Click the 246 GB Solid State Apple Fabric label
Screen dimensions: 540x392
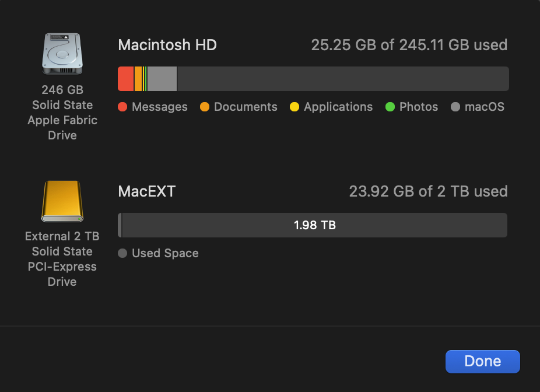point(62,113)
